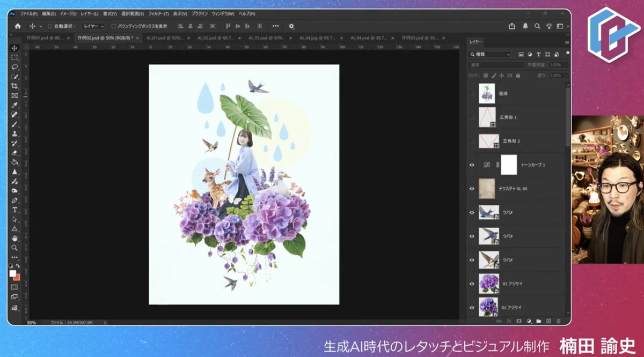Click the add layer style fx icon
The height and width of the screenshot is (357, 644).
pyautogui.click(x=509, y=321)
